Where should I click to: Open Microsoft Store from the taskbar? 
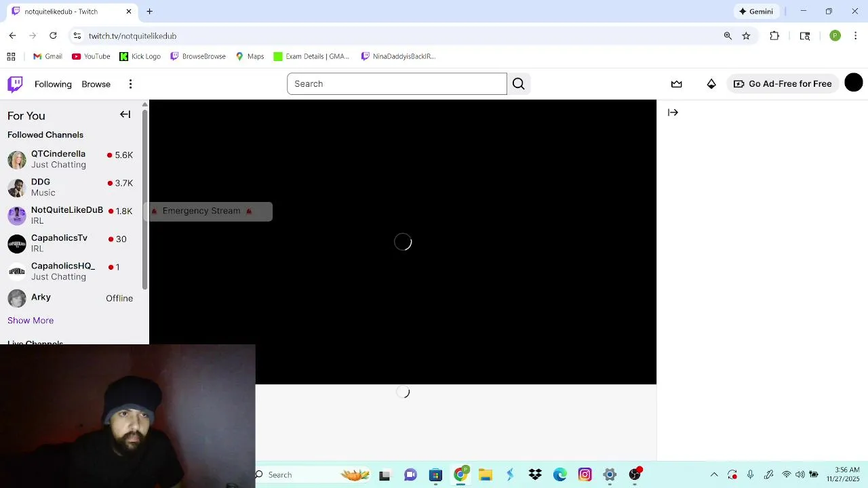click(x=435, y=474)
